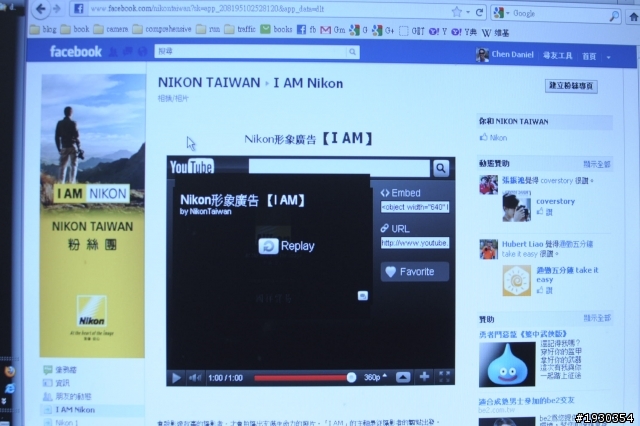Click the I AM NIKON cover image

[93, 215]
